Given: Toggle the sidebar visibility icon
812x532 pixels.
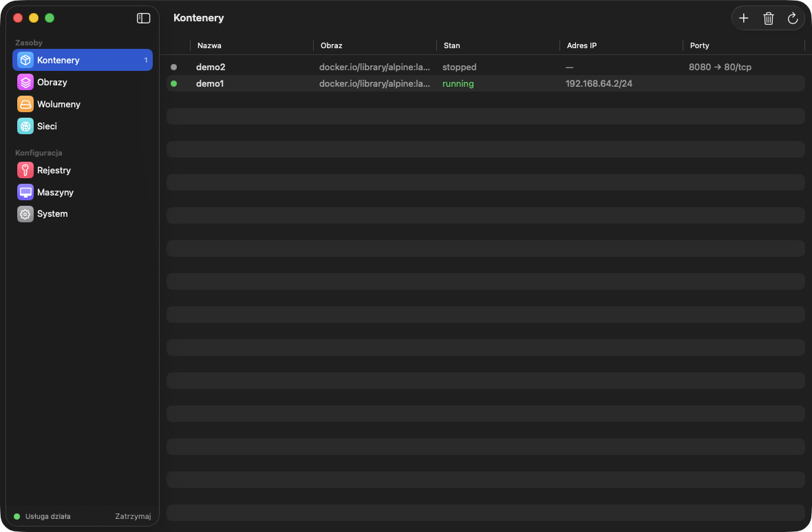Looking at the screenshot, I should point(143,18).
